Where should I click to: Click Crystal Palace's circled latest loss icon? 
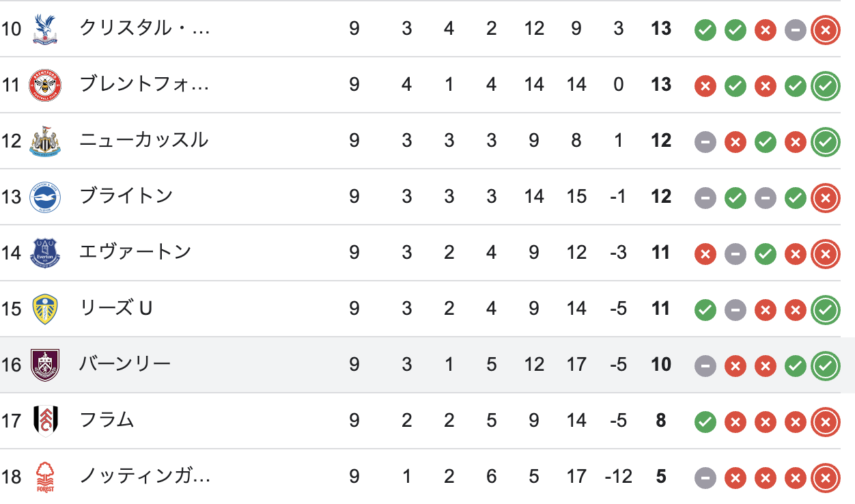coord(825,30)
